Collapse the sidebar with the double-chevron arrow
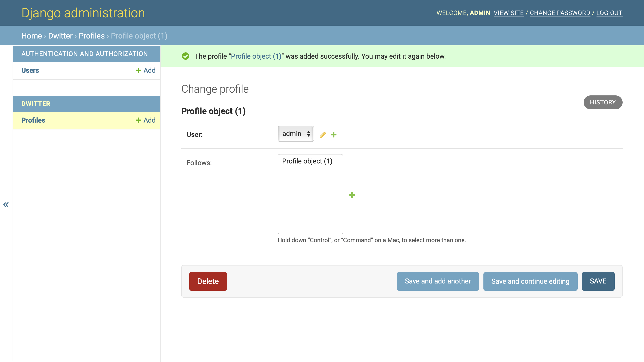The height and width of the screenshot is (362, 644). click(x=6, y=205)
